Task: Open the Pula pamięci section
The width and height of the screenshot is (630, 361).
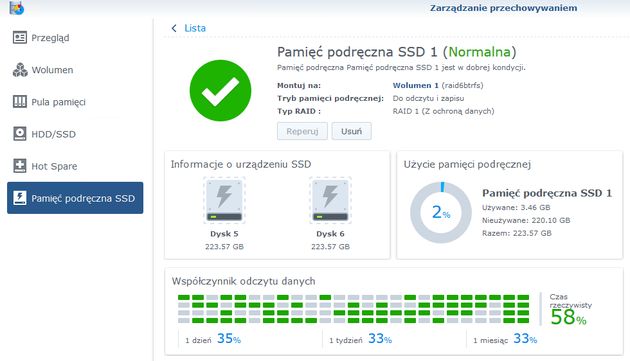Action: (75, 102)
